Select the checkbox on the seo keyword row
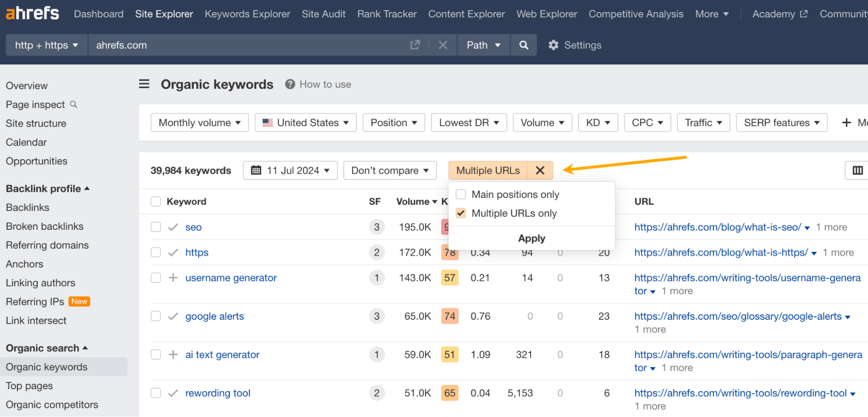This screenshot has height=417, width=868. (155, 227)
